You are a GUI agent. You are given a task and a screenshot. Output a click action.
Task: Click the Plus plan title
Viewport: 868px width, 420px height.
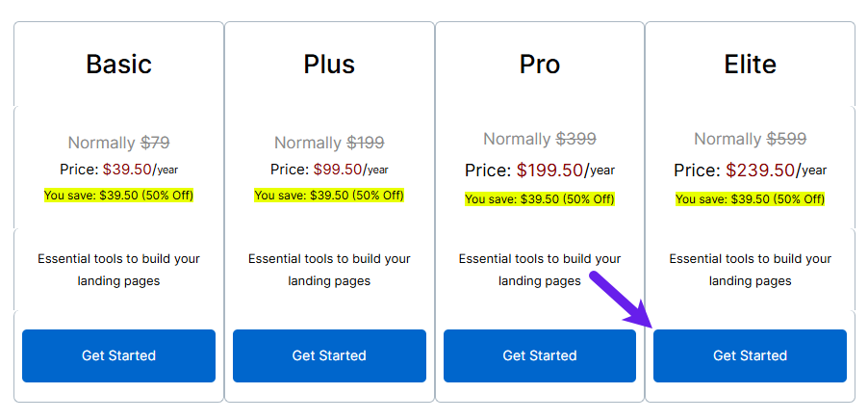coord(329,65)
